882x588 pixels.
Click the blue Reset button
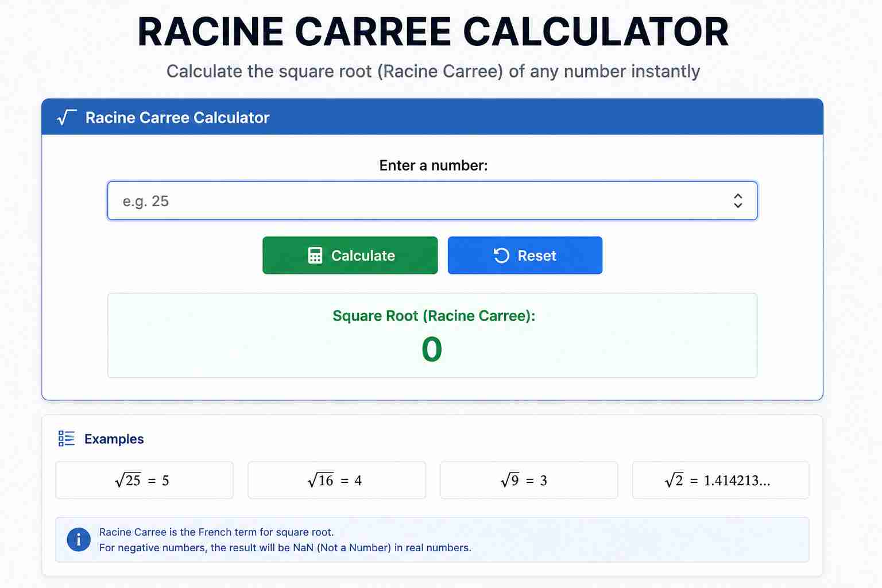pyautogui.click(x=525, y=256)
